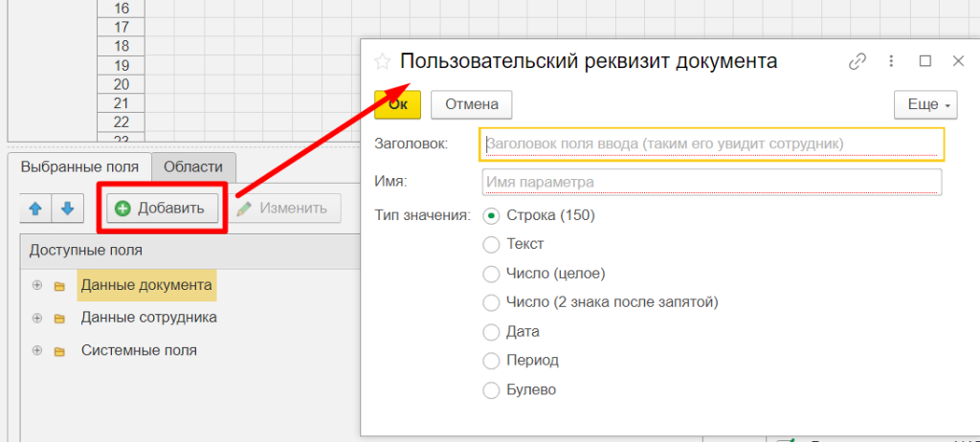Click the Отмена button

[x=471, y=104]
